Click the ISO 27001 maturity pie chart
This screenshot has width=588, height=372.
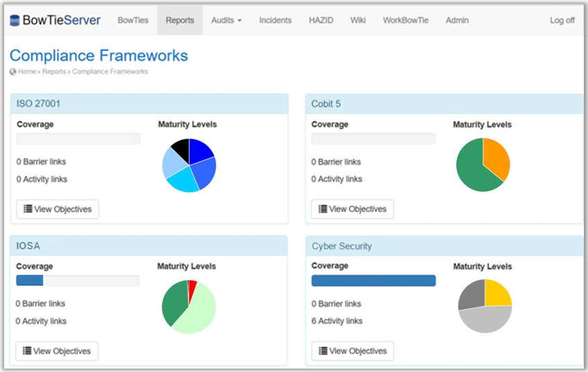click(x=189, y=165)
